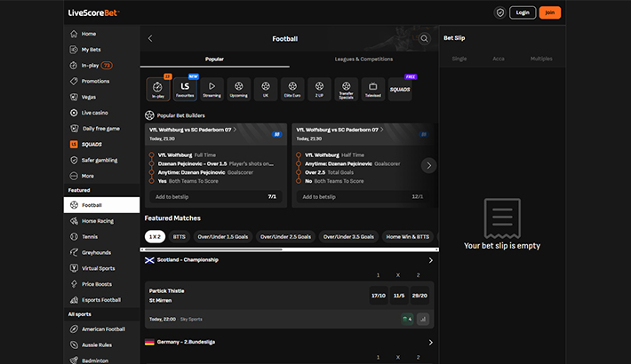Screen dimensions: 631x364
Task: Select Over/Under 2.5 Goals filter
Action: 285,236
